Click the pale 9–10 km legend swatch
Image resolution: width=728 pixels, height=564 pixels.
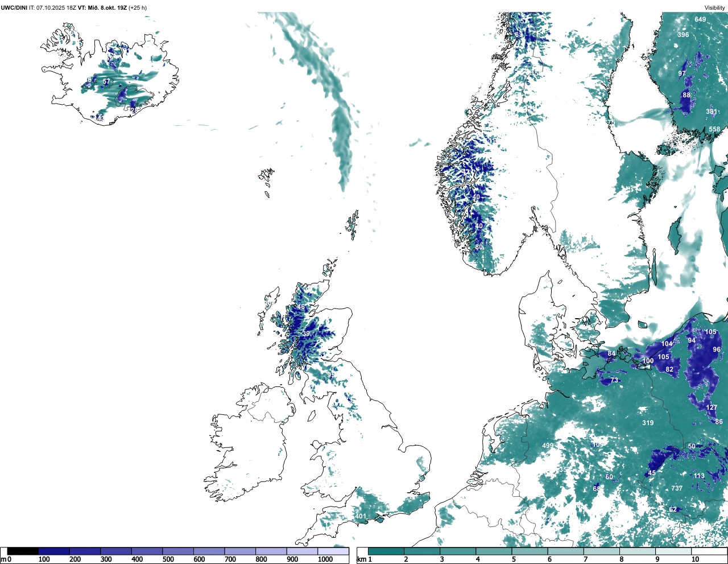(x=674, y=551)
